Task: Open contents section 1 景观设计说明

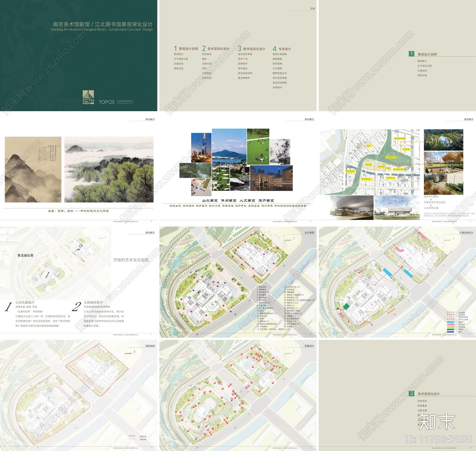Action: click(186, 48)
